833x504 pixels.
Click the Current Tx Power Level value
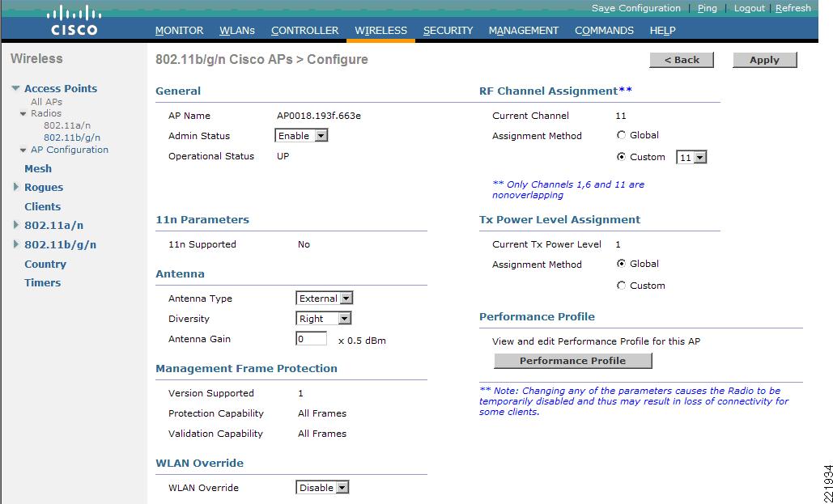pos(618,244)
